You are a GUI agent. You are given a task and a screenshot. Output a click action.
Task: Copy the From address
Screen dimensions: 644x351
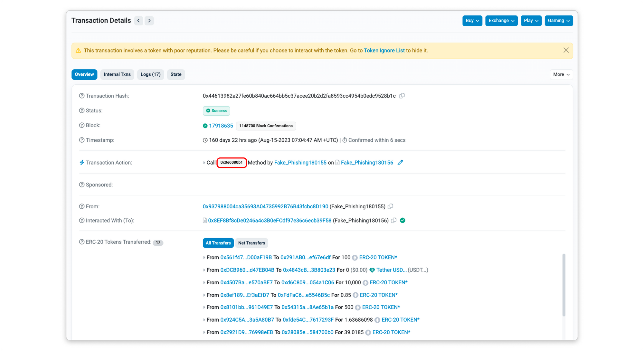point(390,206)
